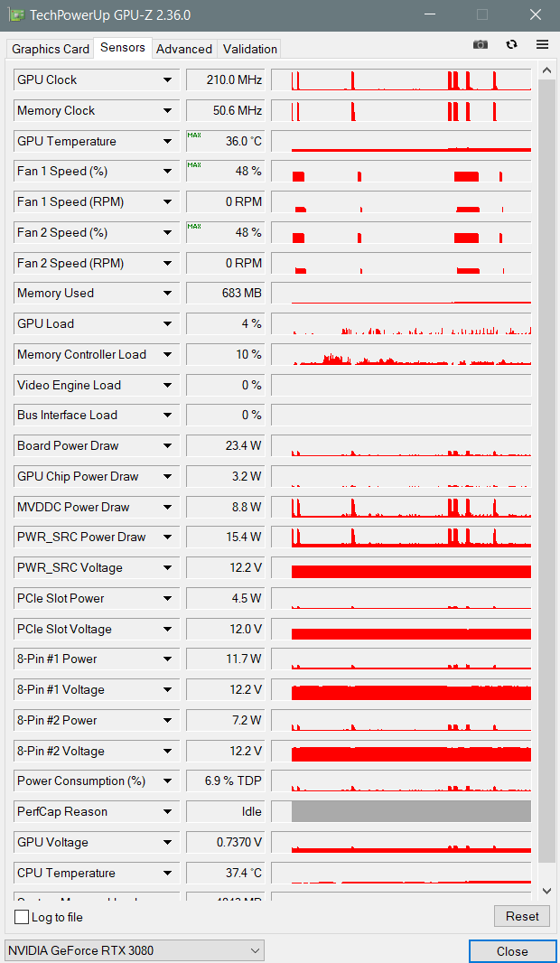
Task: Maximize the GPU-Z window
Action: pos(482,14)
